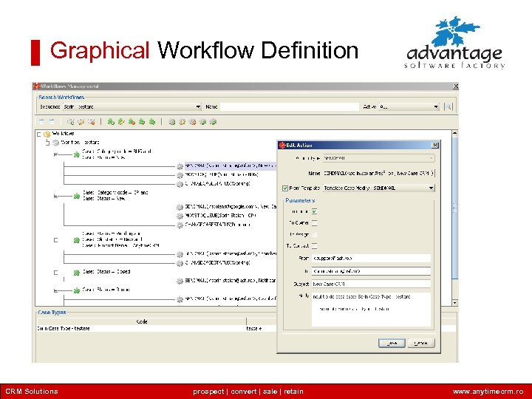Check the To Assignee checkbox
The image size is (532, 399).
(x=315, y=234)
